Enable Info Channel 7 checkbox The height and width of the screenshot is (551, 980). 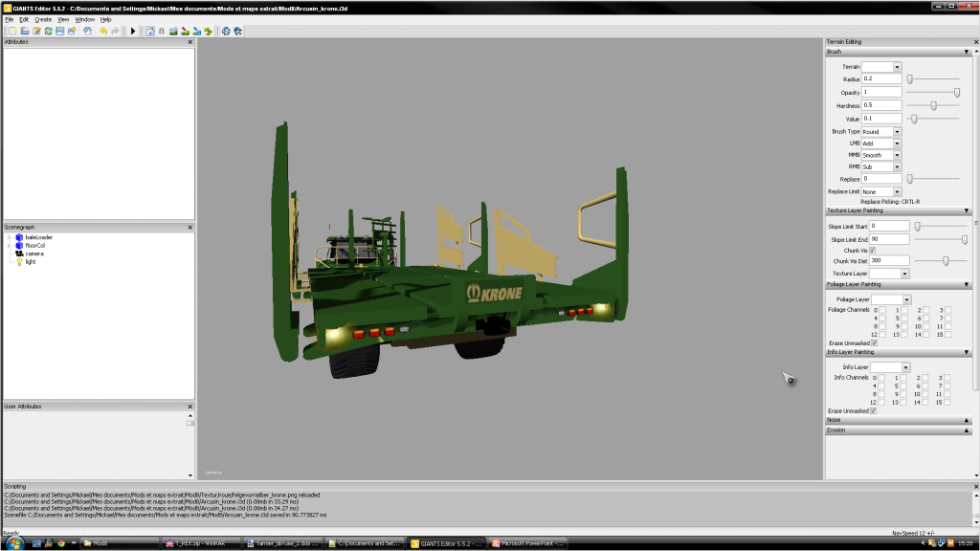tap(947, 386)
